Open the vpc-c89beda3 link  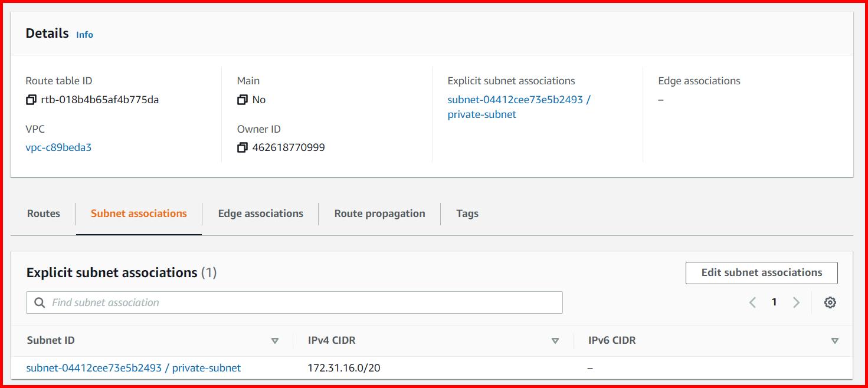tap(58, 147)
